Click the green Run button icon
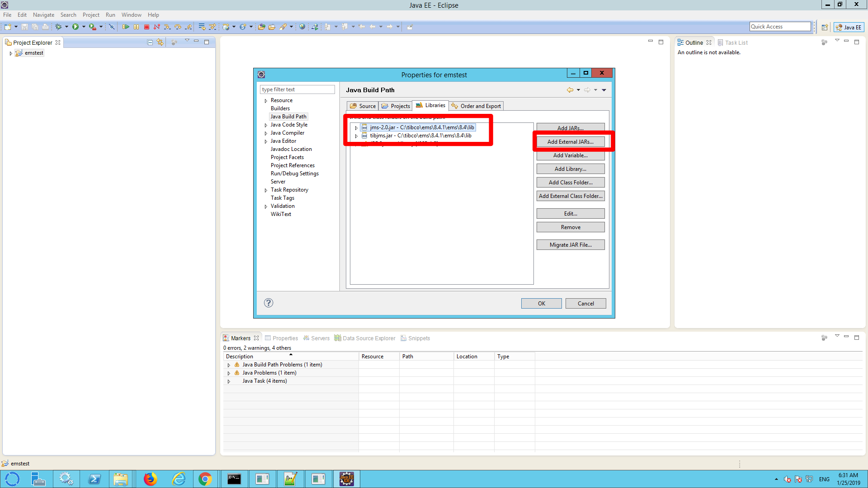The height and width of the screenshot is (488, 868). pos(75,27)
